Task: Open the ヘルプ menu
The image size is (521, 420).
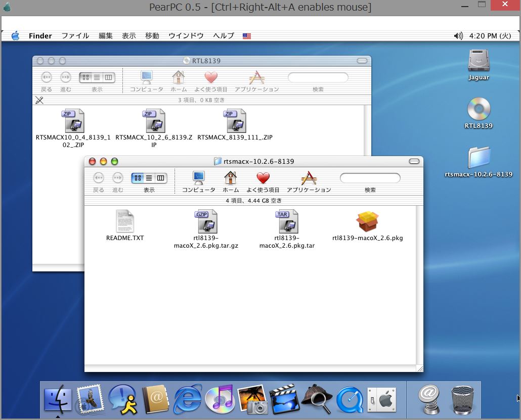Action: tap(224, 36)
